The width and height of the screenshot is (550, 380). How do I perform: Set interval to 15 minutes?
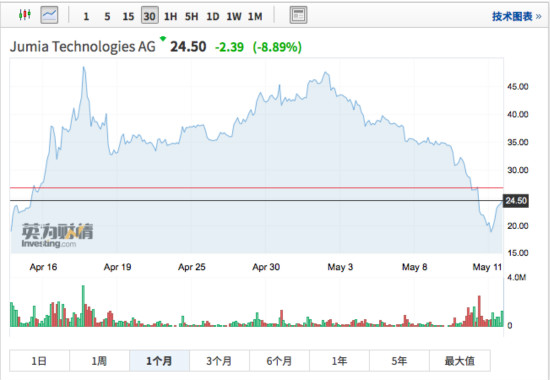pyautogui.click(x=128, y=16)
